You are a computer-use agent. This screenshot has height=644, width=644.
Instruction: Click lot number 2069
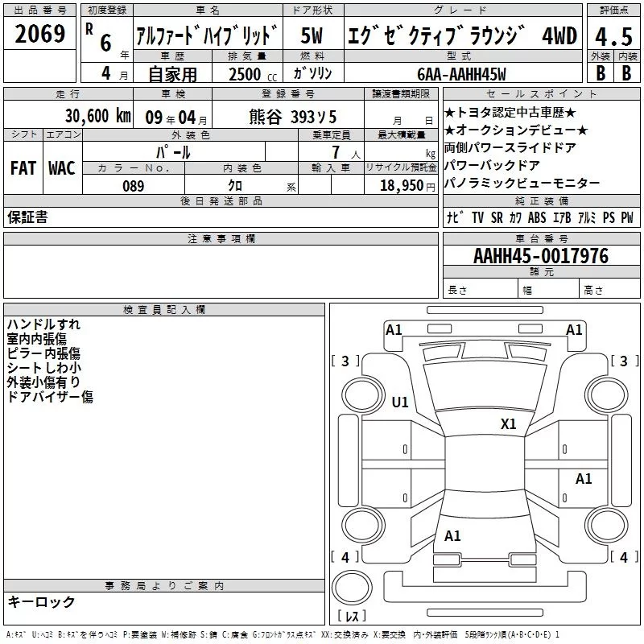tap(39, 34)
